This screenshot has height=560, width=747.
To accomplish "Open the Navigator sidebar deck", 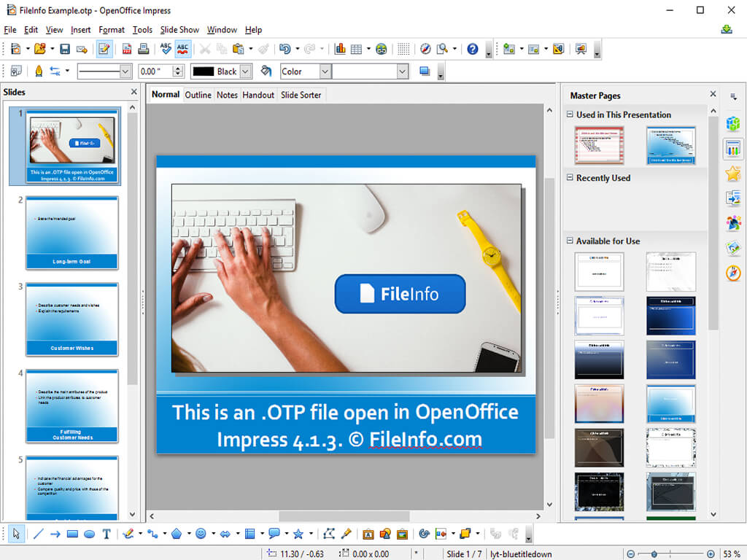I will pyautogui.click(x=732, y=273).
